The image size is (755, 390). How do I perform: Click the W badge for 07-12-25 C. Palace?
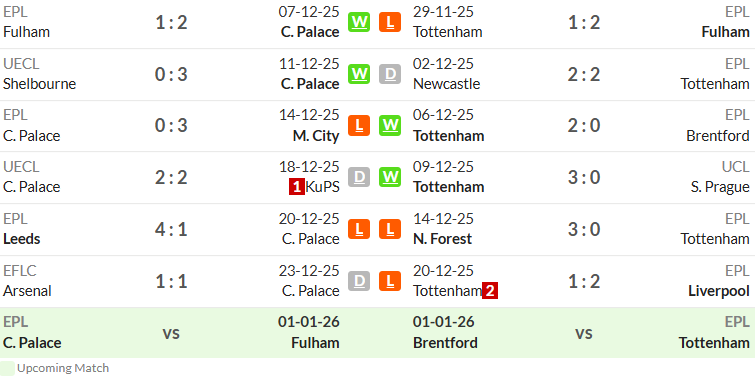(359, 22)
